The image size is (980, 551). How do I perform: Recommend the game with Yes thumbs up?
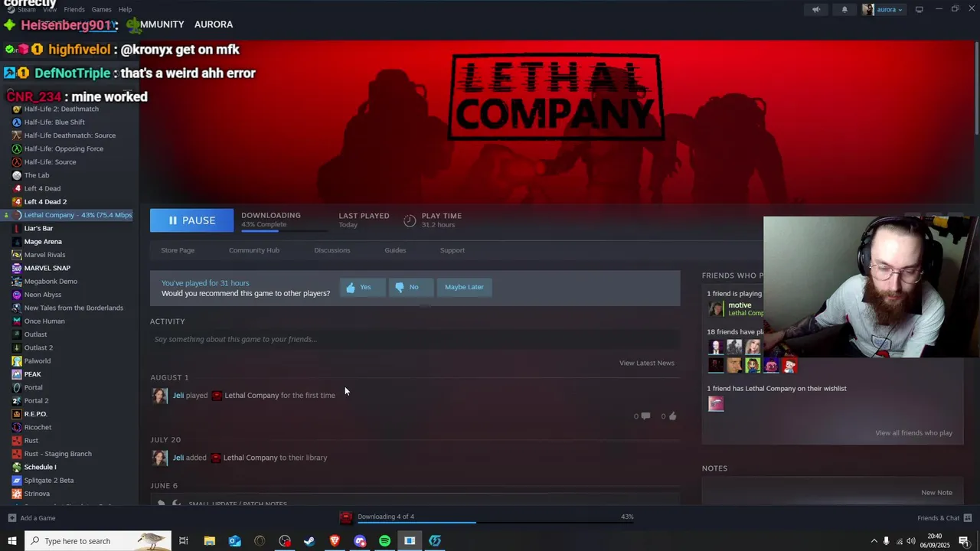click(362, 287)
